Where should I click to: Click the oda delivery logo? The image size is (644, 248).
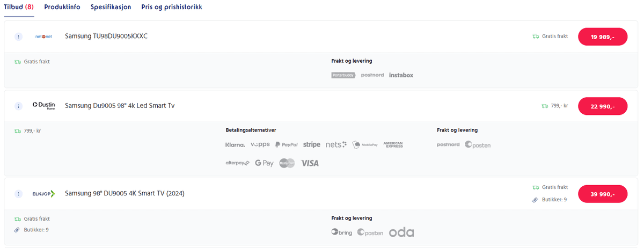pos(401,232)
